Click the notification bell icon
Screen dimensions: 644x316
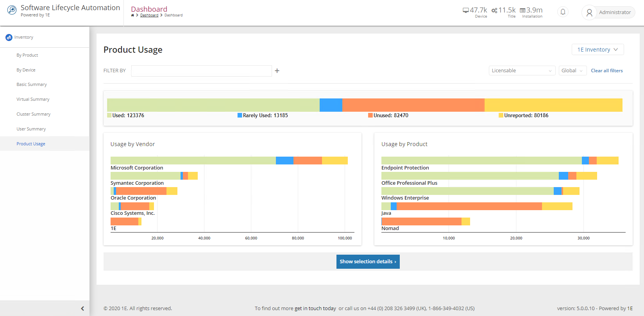(563, 12)
